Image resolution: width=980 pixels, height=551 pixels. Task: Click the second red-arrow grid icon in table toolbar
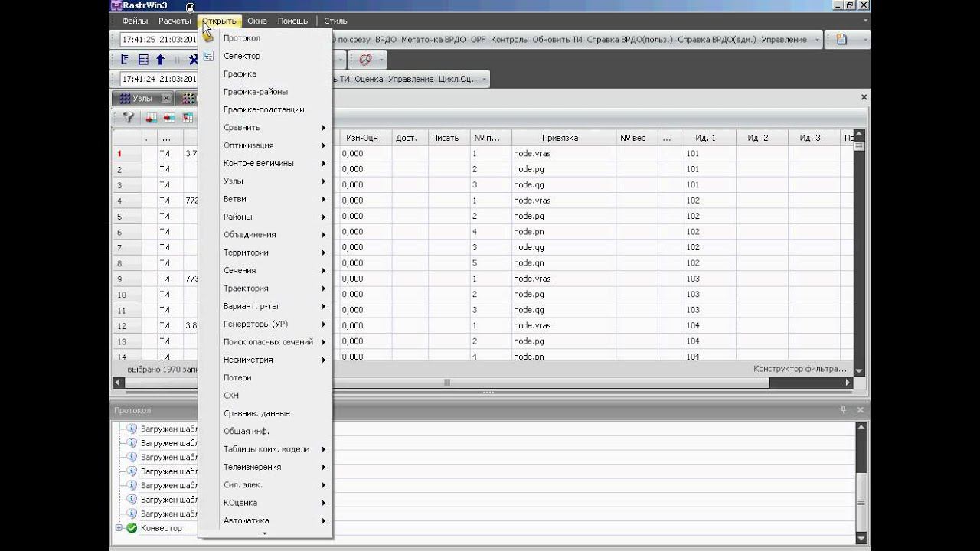click(x=169, y=118)
